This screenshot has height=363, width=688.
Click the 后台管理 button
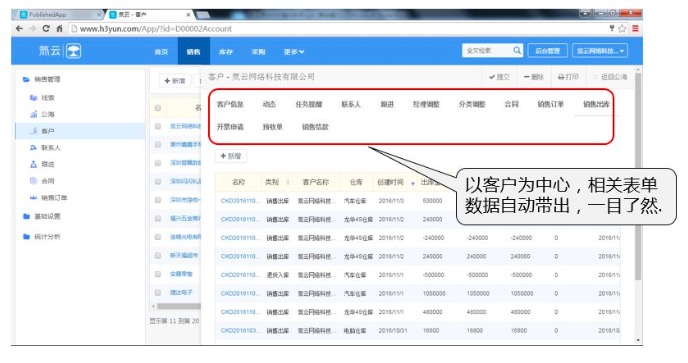pos(548,51)
